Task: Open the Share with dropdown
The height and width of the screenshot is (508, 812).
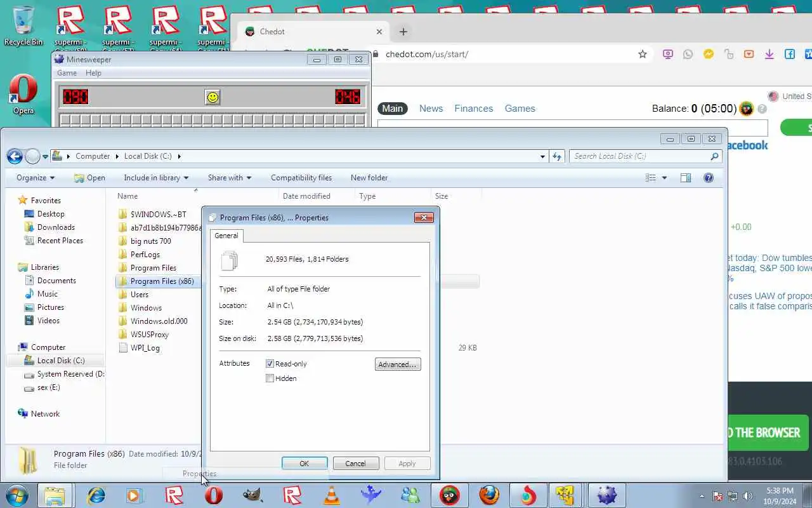Action: [x=230, y=178]
